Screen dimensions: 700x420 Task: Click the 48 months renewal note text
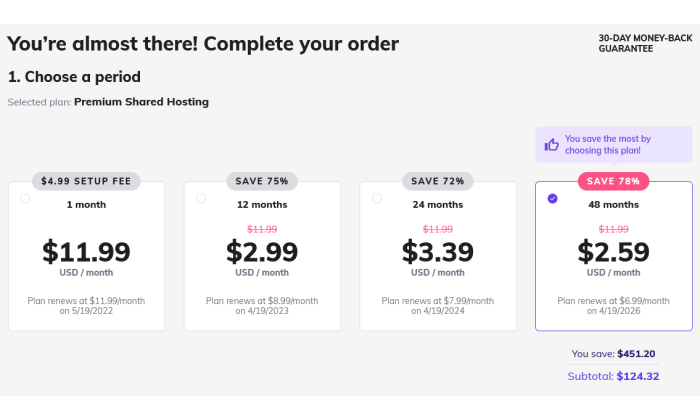[613, 306]
